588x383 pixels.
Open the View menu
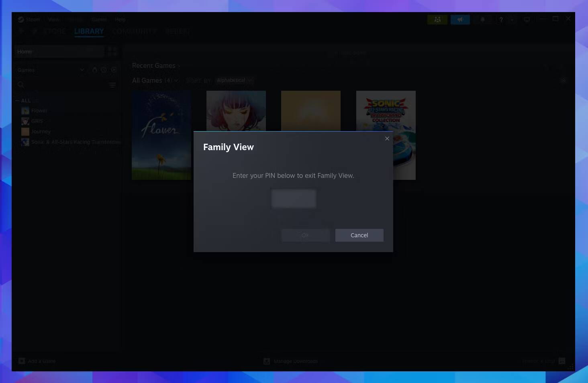[x=54, y=19]
